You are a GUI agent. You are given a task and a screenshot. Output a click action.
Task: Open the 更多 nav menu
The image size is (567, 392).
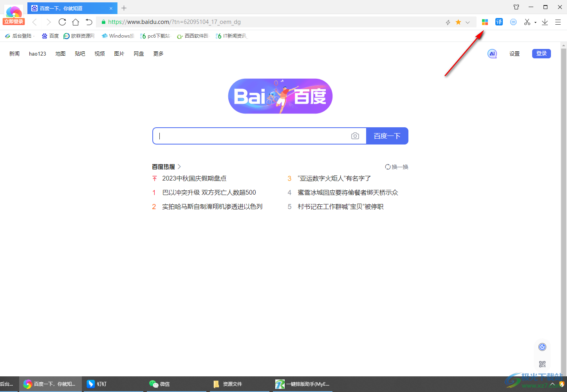(158, 54)
